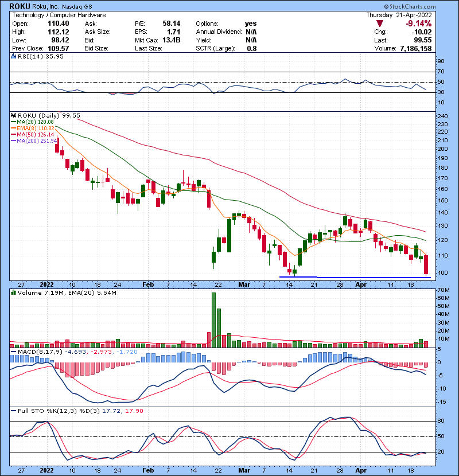Click the Thursday 21-Apr-2022 date
The image size is (459, 476).
pos(399,15)
